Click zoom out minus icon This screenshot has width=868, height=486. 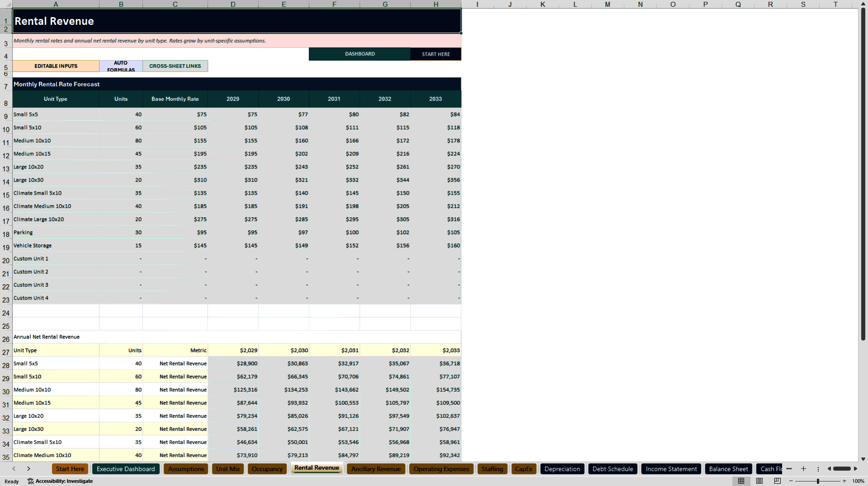click(x=791, y=481)
